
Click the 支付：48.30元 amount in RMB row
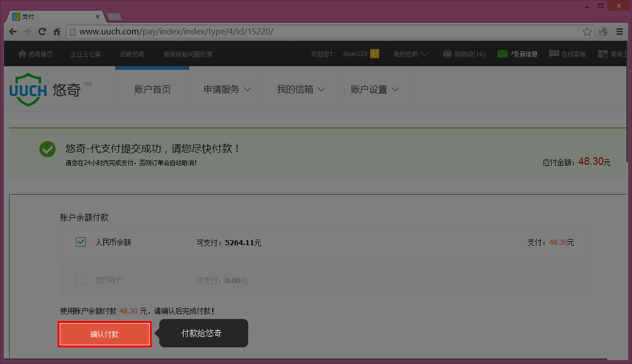(551, 242)
